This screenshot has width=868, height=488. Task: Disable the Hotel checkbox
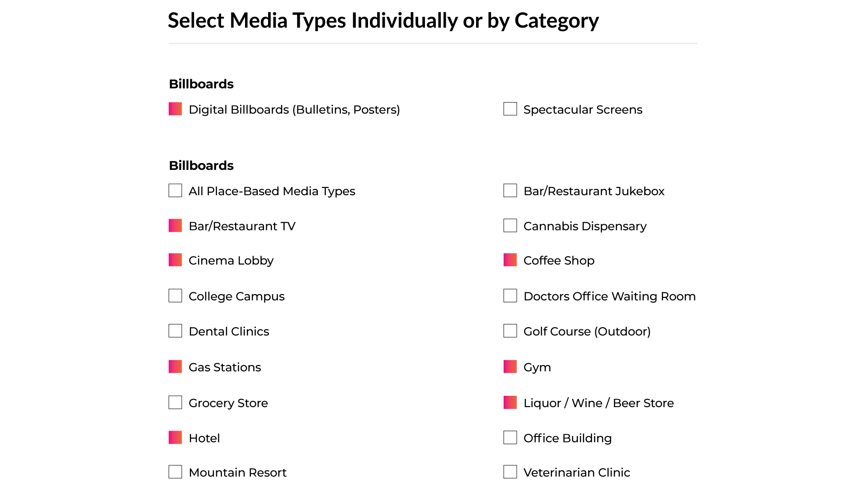(x=175, y=437)
